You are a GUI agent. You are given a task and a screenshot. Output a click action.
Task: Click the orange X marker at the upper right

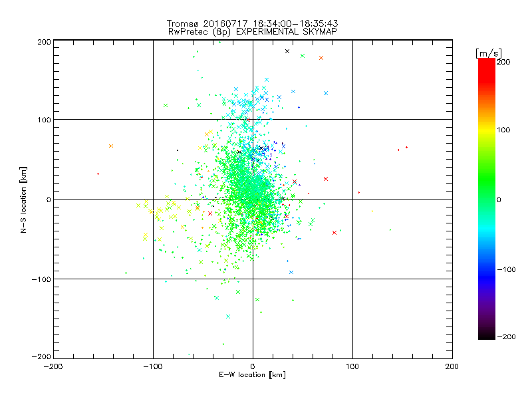pyautogui.click(x=321, y=58)
